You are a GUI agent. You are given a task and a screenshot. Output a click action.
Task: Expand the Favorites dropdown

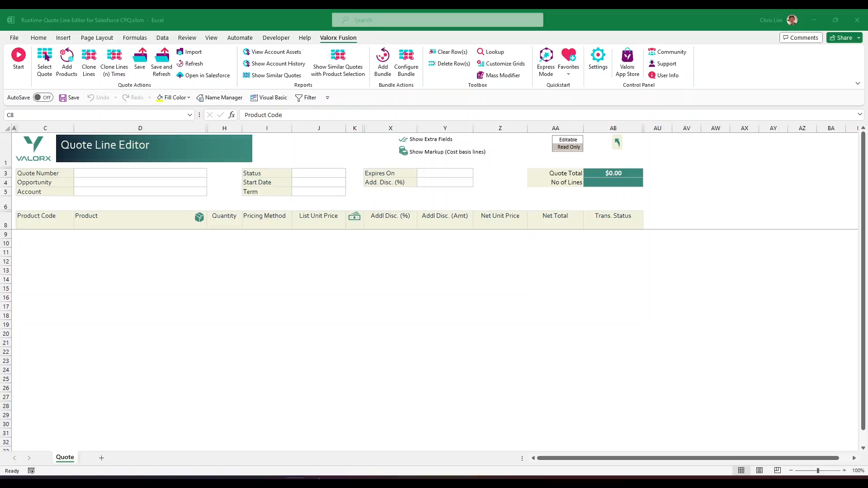(568, 74)
